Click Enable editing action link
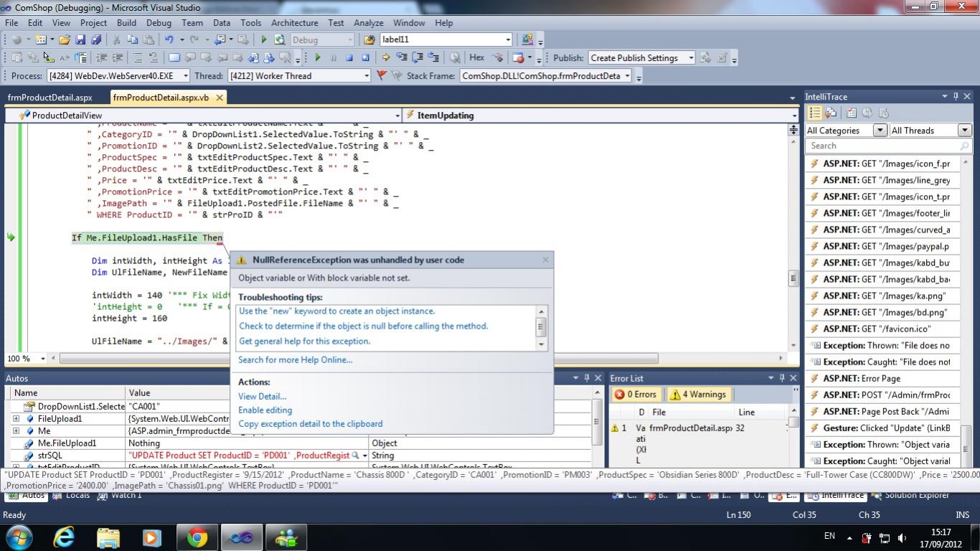This screenshot has height=551, width=980. [265, 410]
